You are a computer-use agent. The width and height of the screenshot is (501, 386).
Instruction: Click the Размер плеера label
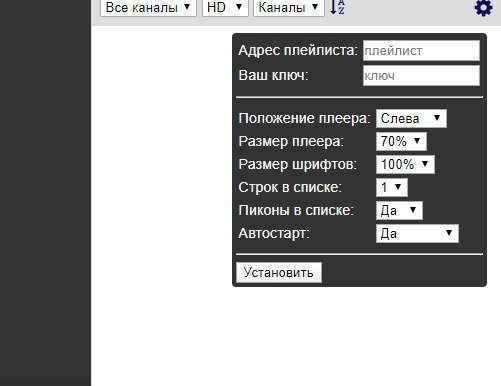click(291, 141)
